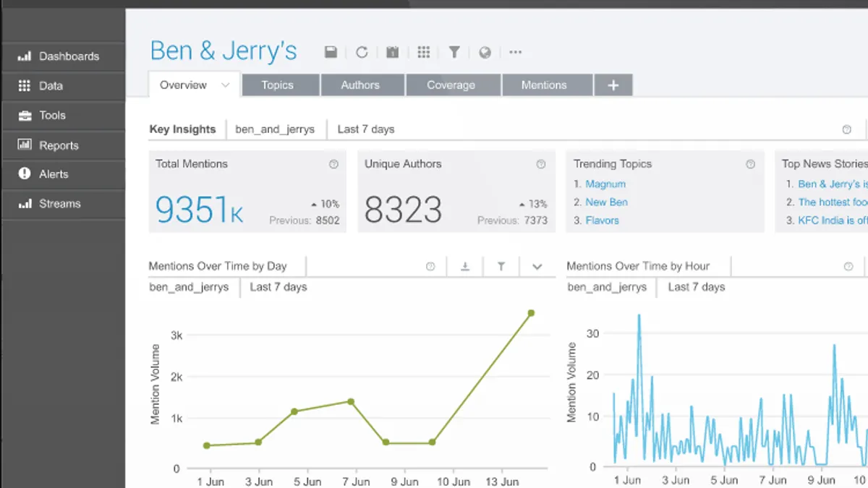Click 'Previous: 8502' under Total Mentions
The width and height of the screenshot is (868, 488).
click(305, 221)
